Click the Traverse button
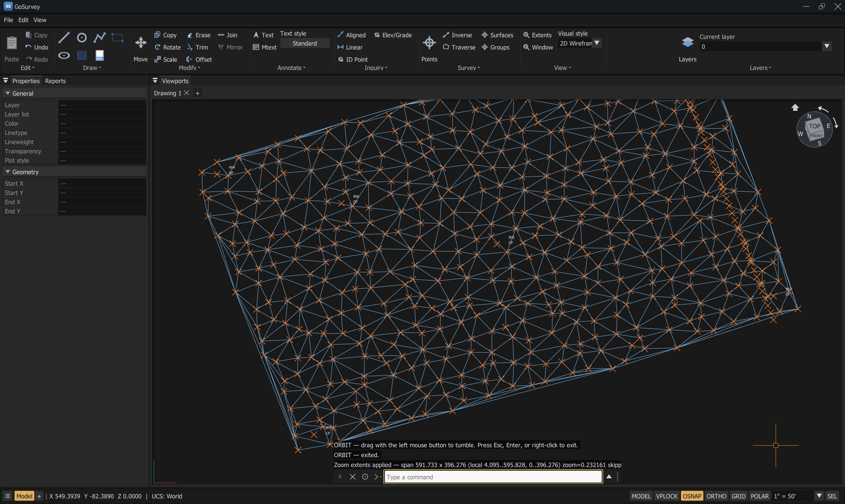 [x=459, y=47]
